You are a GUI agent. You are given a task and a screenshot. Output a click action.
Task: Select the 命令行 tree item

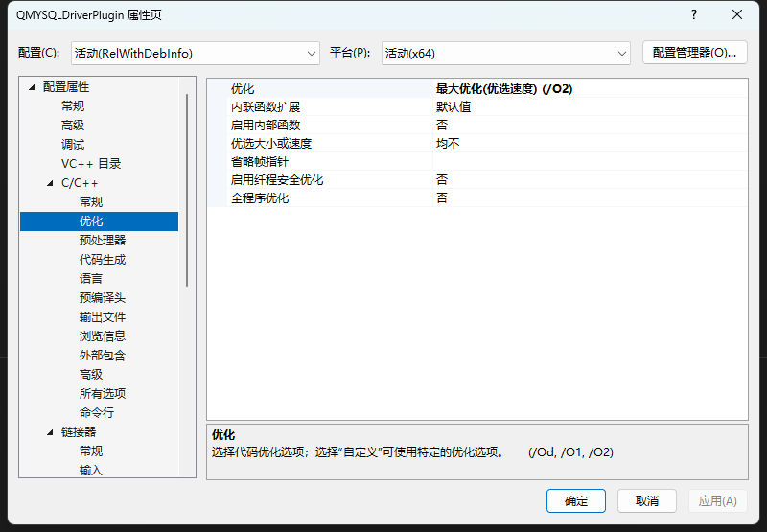pos(97,413)
